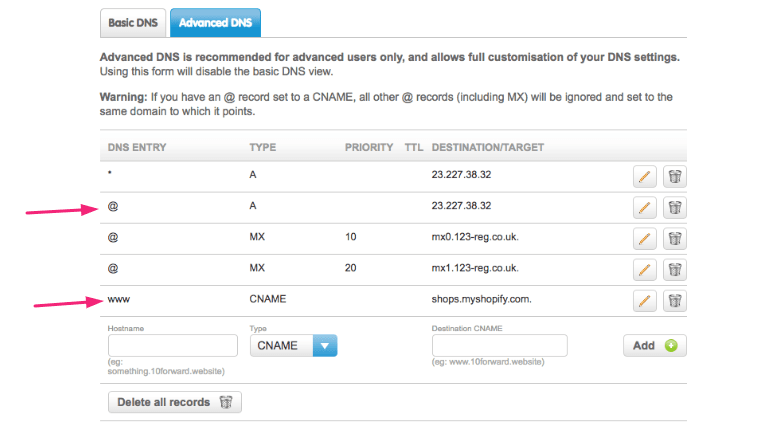The image size is (784, 440).
Task: Click the trash icon in Delete all records
Action: click(x=226, y=402)
